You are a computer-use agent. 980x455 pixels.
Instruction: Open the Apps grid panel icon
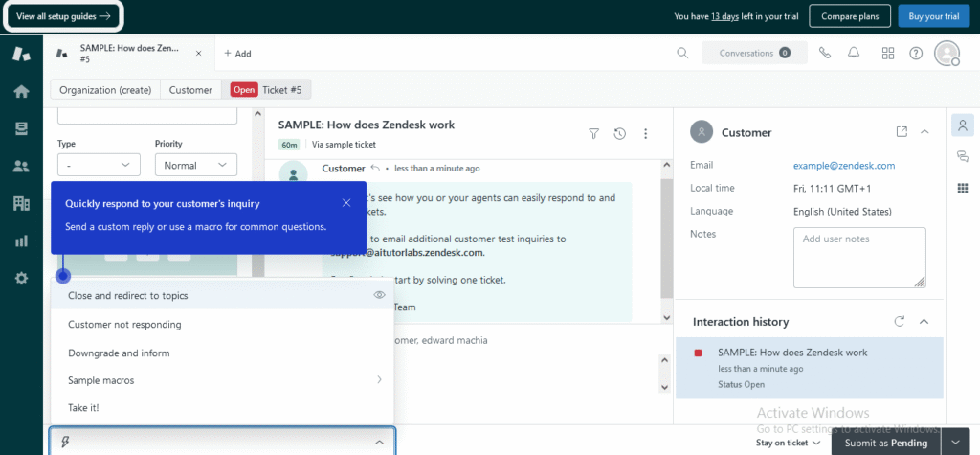963,188
